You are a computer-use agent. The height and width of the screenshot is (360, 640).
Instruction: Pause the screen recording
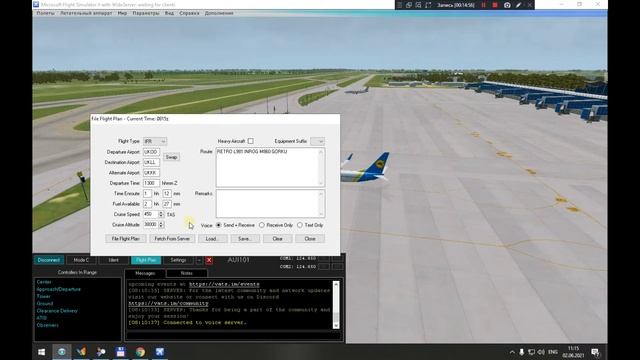pyautogui.click(x=483, y=5)
